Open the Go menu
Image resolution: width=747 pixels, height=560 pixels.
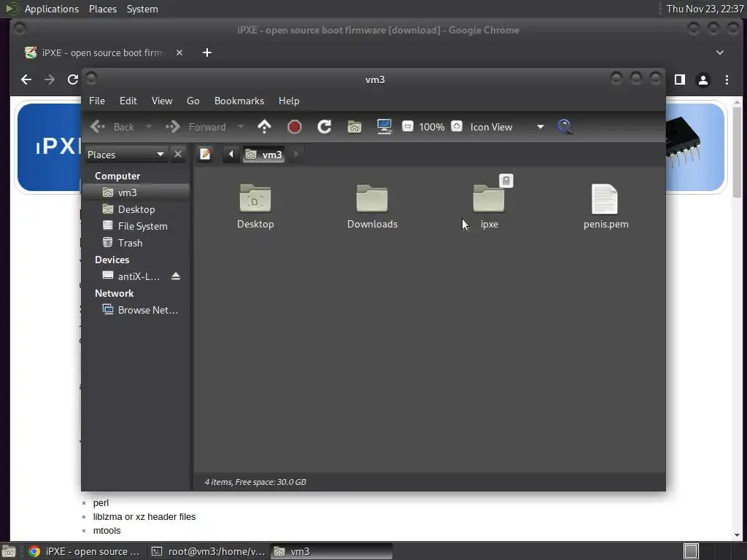[193, 101]
